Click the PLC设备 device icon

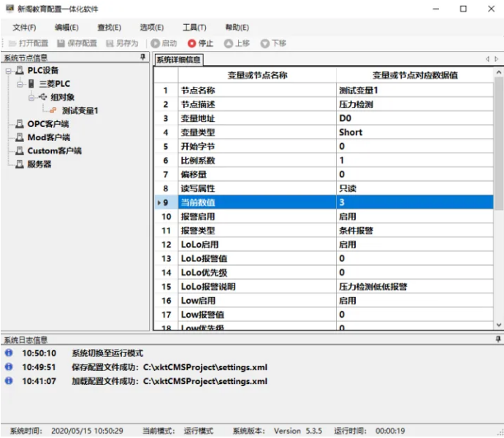tap(20, 70)
